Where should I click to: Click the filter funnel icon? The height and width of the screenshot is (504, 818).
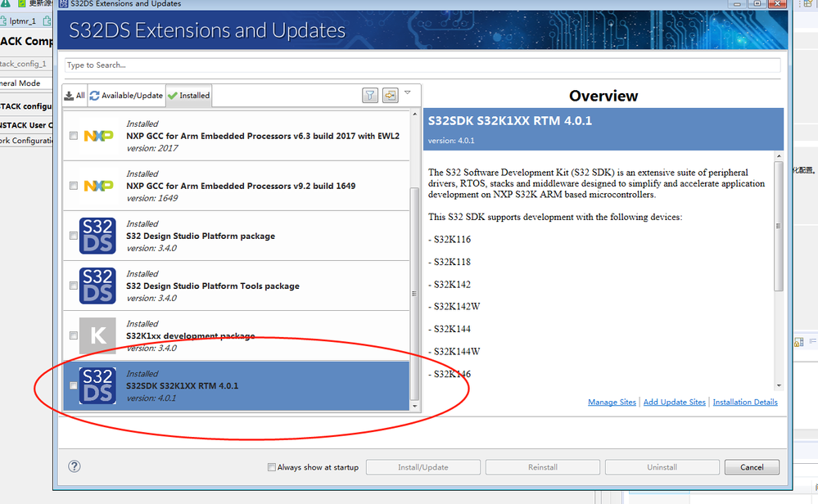click(x=370, y=96)
